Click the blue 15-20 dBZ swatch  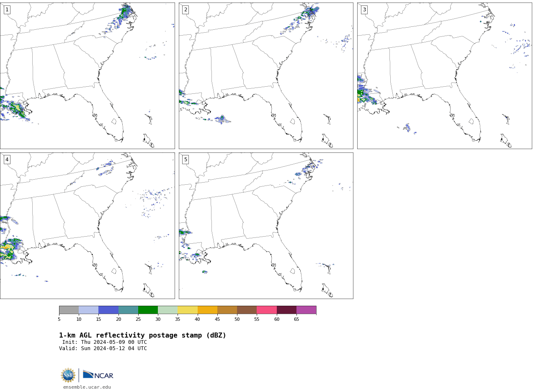coord(108,310)
